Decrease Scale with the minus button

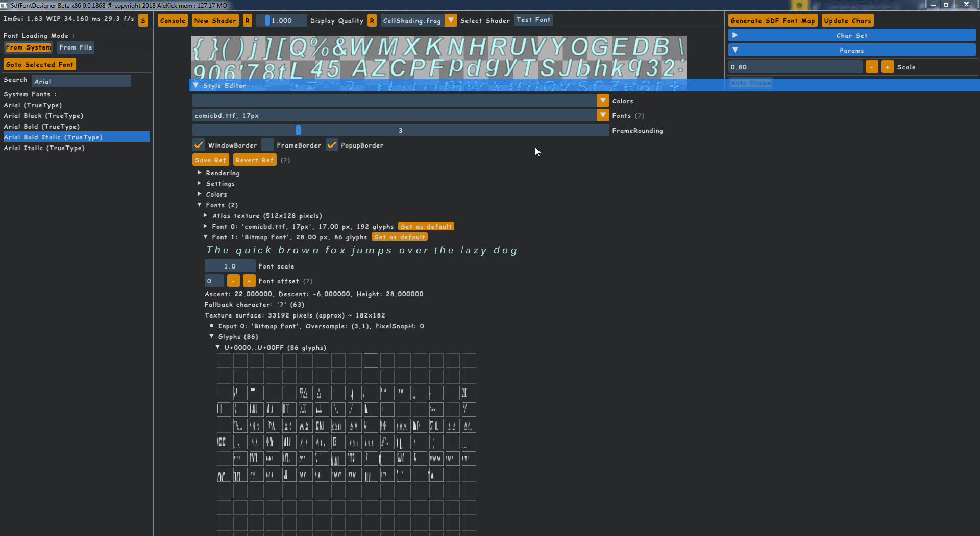(872, 67)
